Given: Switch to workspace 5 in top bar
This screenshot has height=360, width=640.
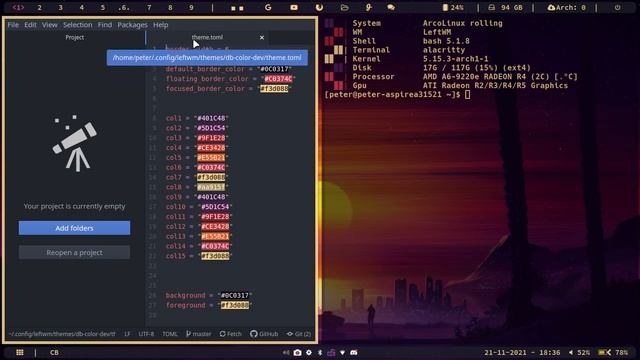Looking at the screenshot, I should (102, 7).
